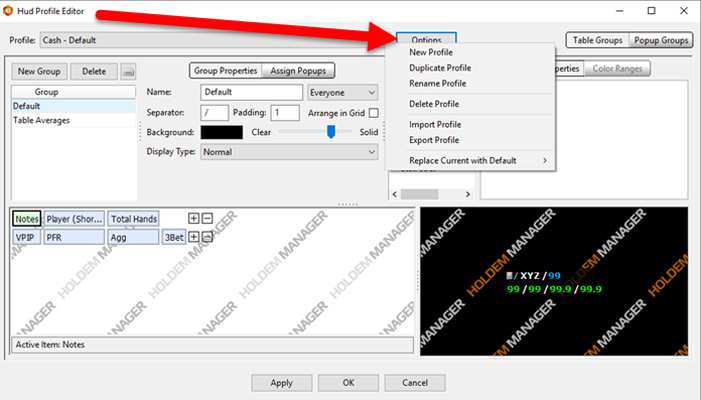701x400 pixels.
Task: Select the Total Hands HUD item
Action: [x=133, y=219]
